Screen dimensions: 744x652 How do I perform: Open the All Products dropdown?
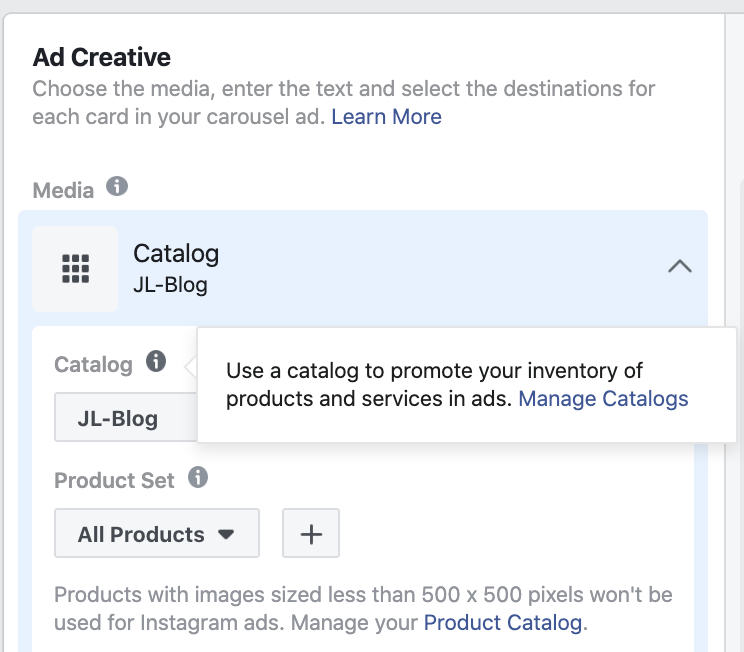click(x=157, y=533)
